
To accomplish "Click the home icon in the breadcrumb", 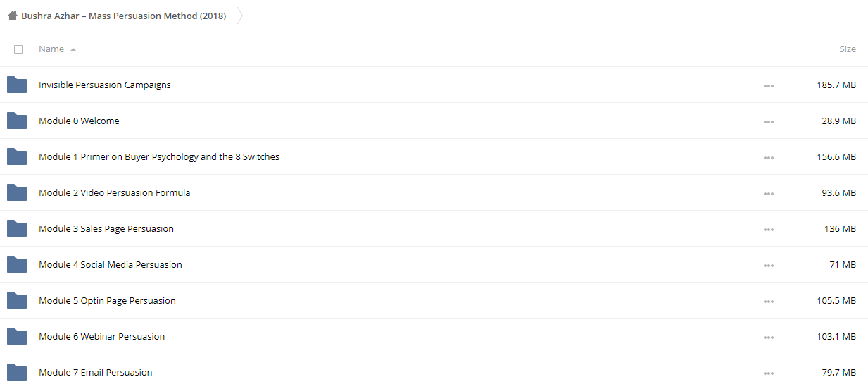I will [12, 16].
